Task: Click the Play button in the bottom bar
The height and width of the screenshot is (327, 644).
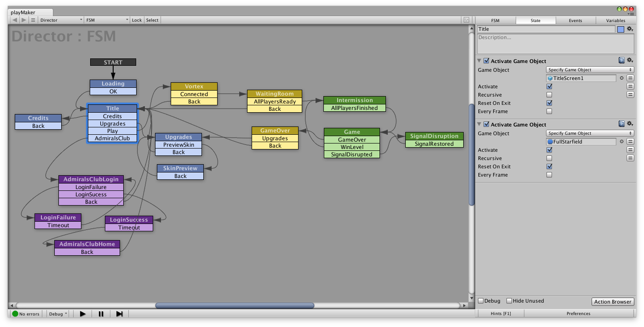Action: (83, 314)
